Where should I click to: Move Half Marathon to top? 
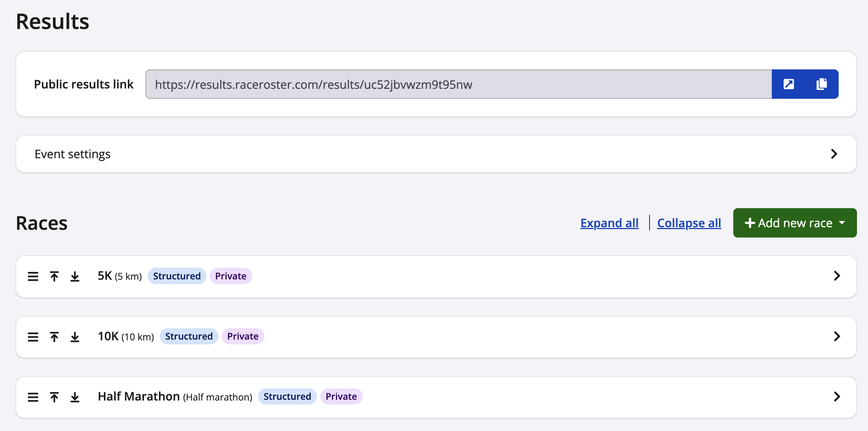54,397
